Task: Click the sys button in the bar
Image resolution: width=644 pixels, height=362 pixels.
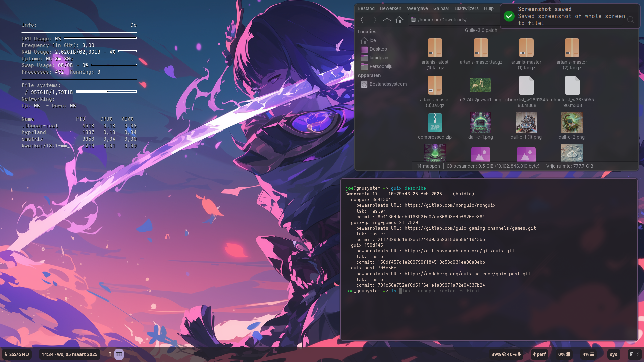Action: 613,354
